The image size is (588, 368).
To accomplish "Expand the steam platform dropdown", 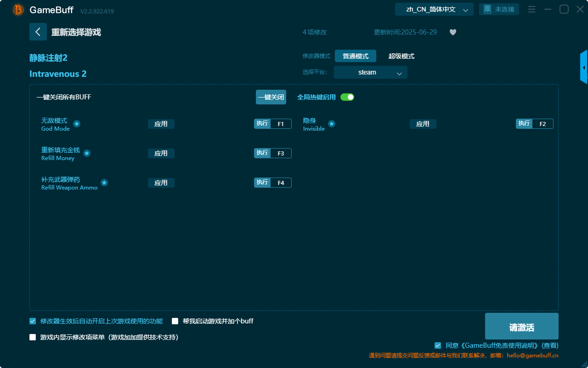I will (371, 72).
